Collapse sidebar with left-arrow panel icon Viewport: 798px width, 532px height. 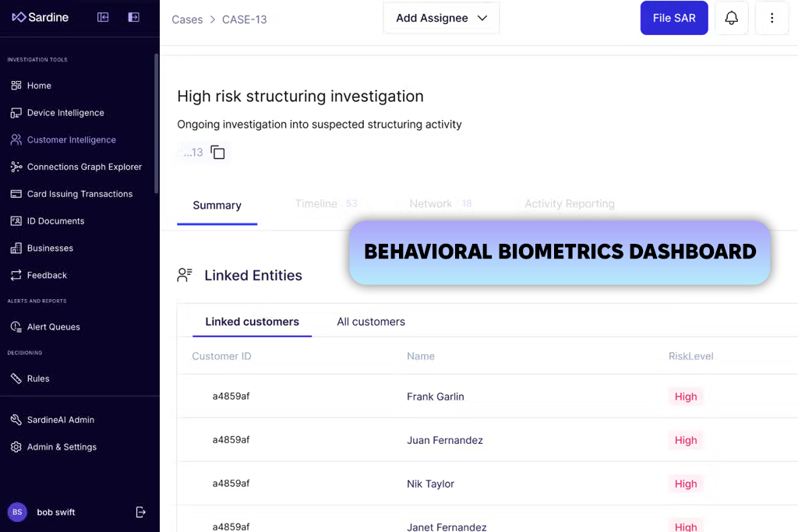pos(103,17)
